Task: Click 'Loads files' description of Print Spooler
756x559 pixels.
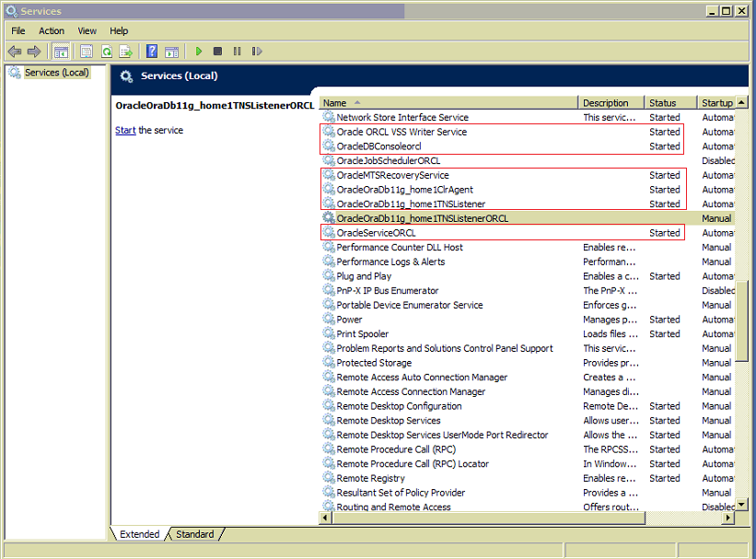Action: (x=611, y=333)
